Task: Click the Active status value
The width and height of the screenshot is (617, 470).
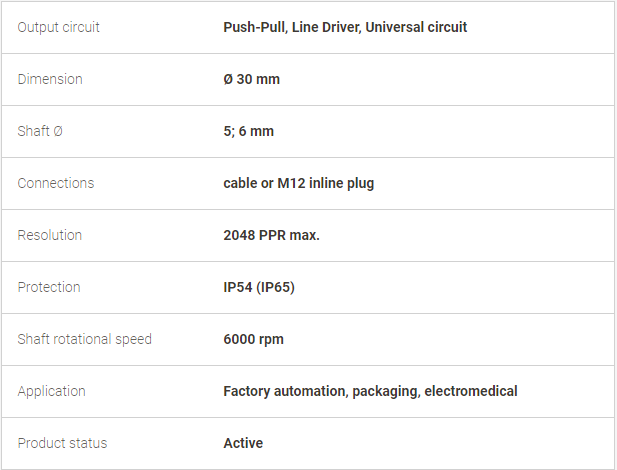Action: 243,443
